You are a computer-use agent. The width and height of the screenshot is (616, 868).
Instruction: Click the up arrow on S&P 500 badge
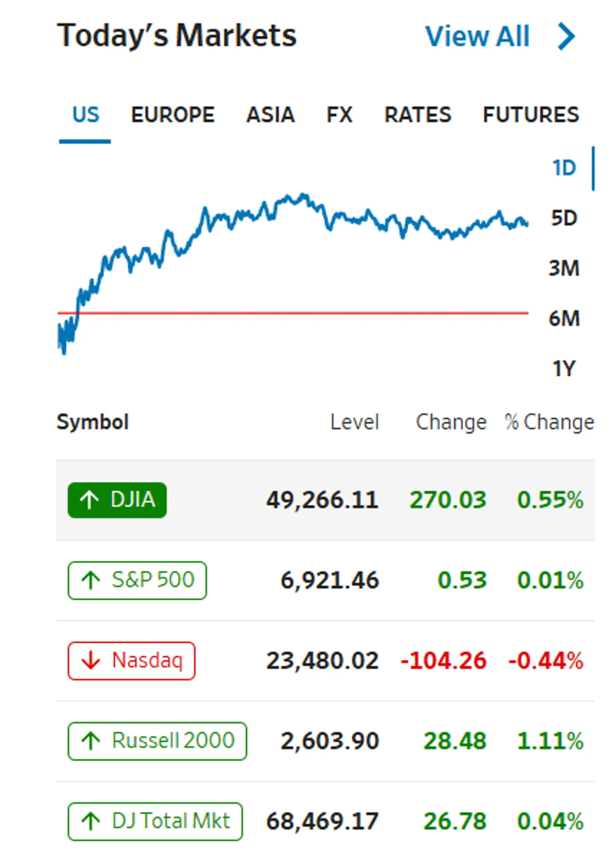(90, 580)
